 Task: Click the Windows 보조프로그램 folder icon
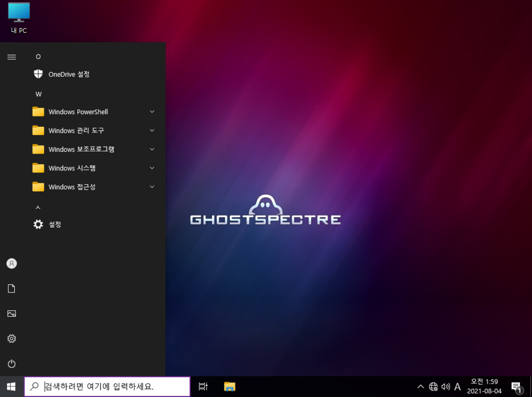[38, 149]
